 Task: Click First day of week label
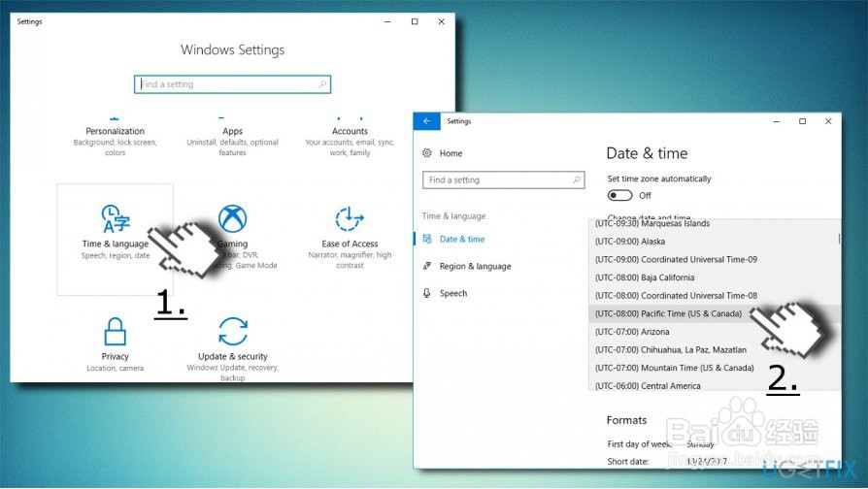[640, 443]
